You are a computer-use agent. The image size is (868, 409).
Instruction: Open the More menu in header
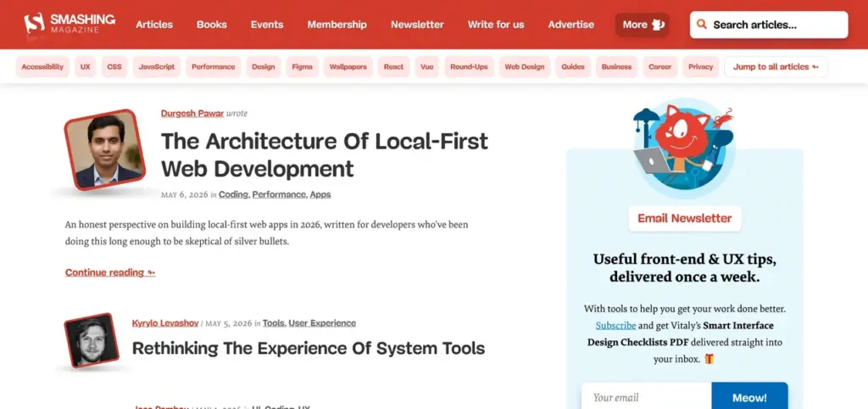(x=643, y=25)
